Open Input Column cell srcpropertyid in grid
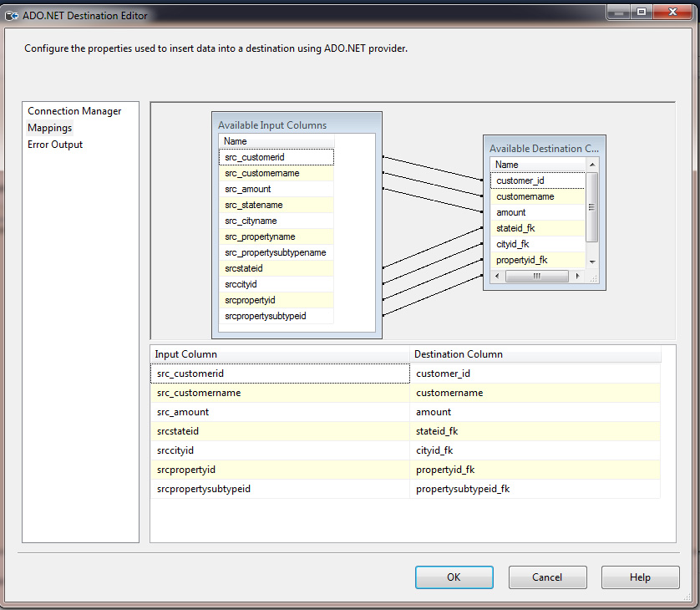 tap(280, 470)
